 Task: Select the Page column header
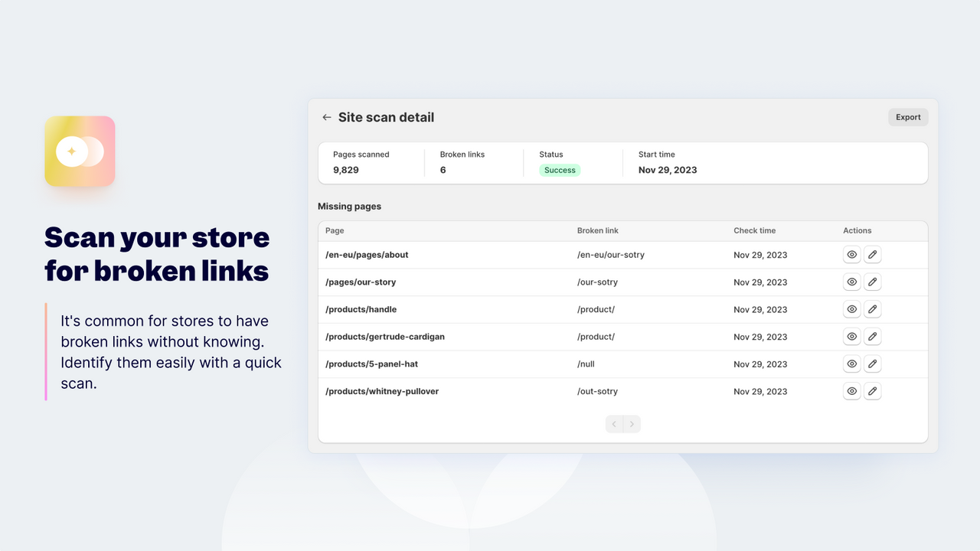335,230
